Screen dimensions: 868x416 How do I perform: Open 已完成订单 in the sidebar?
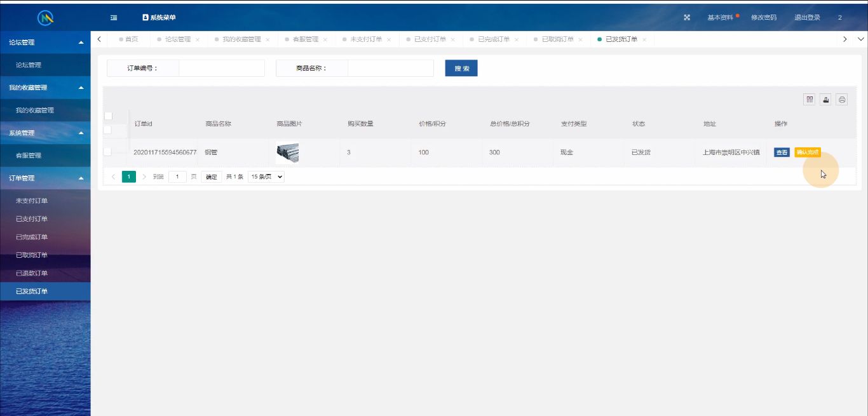[45, 237]
